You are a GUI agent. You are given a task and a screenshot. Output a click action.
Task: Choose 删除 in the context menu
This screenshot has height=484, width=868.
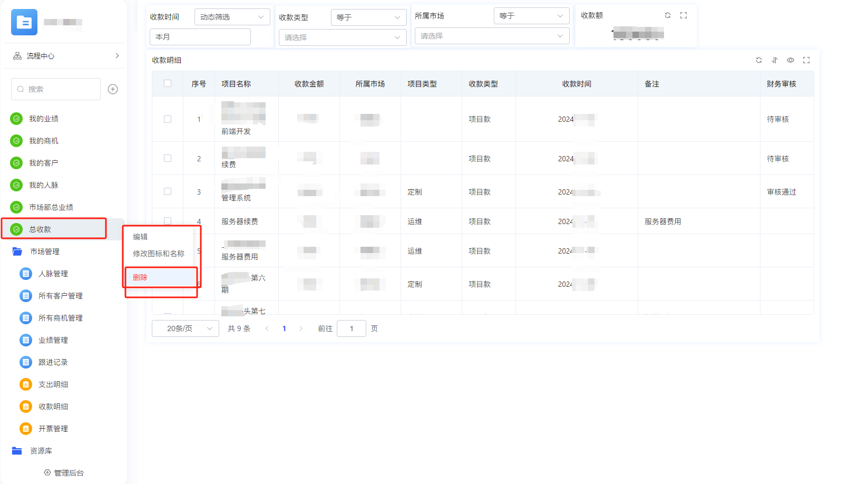140,277
